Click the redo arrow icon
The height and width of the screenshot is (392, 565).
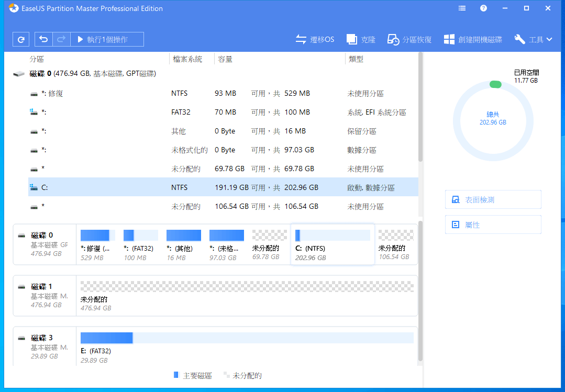tap(61, 39)
